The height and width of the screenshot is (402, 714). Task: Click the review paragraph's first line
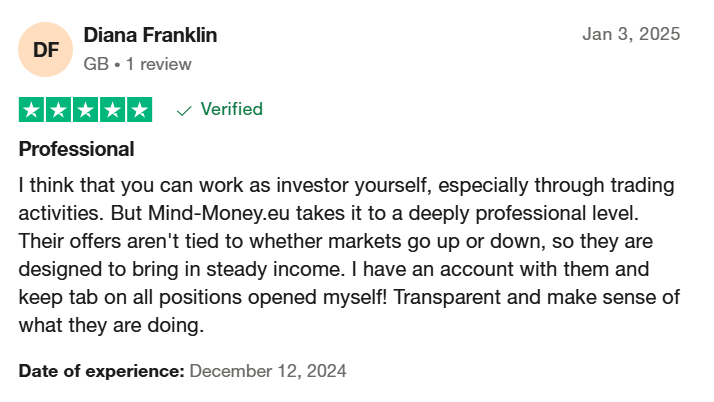click(347, 186)
